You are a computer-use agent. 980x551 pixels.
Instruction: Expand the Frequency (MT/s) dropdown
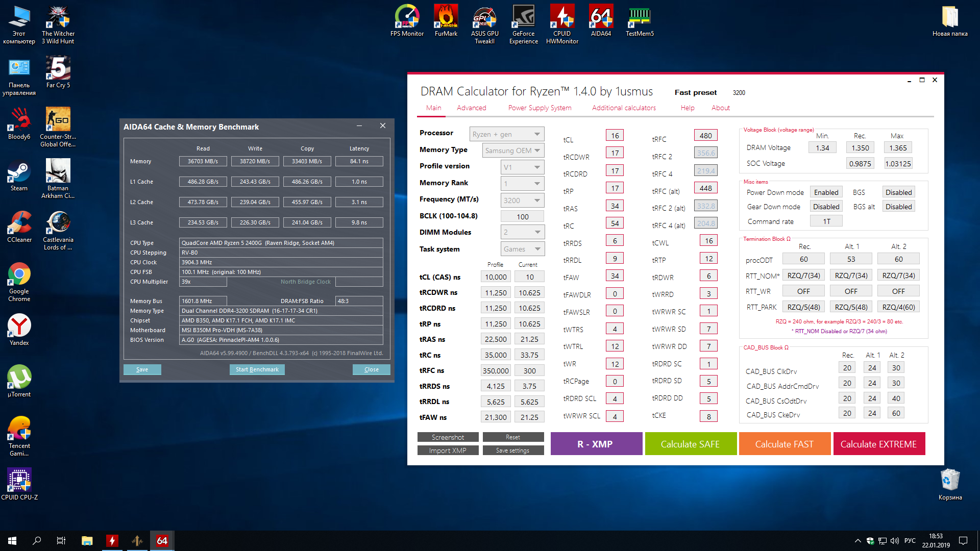[522, 201]
